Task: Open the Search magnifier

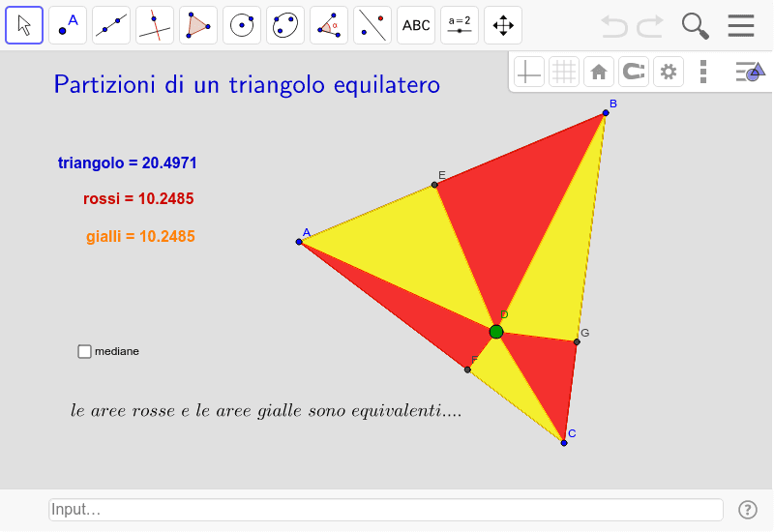Action: (695, 26)
